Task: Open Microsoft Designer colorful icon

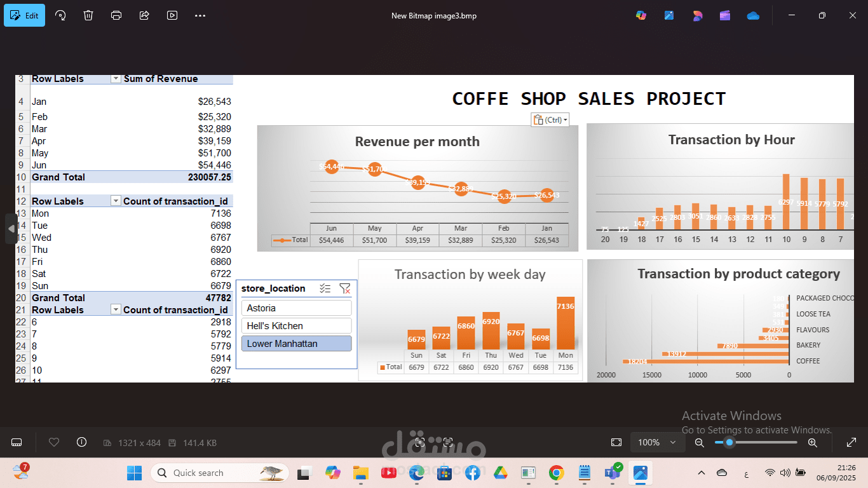Action: click(x=698, y=15)
